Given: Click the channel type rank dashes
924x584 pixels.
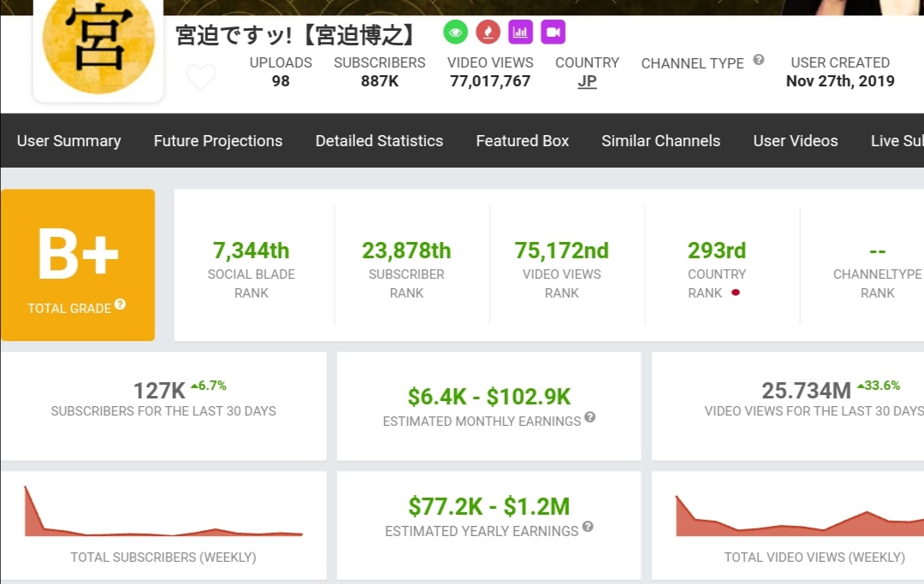Looking at the screenshot, I should coord(878,251).
